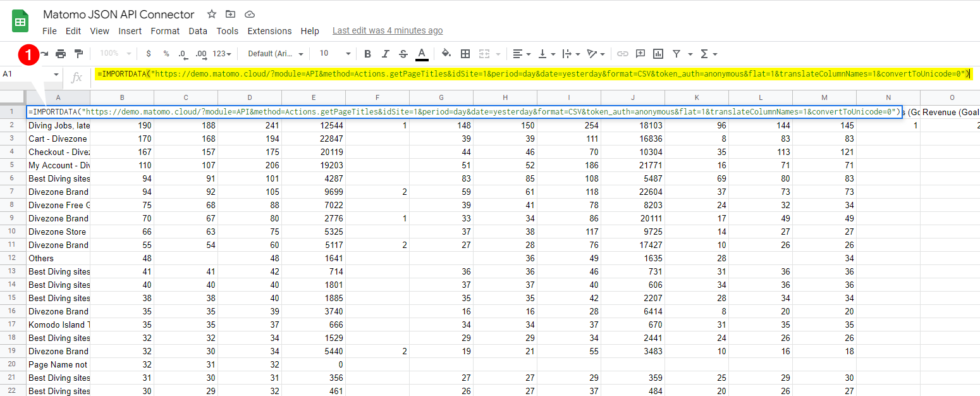Screen dimensions: 980x396
Task: Insert a comment using the toolbar icon
Action: pos(640,54)
